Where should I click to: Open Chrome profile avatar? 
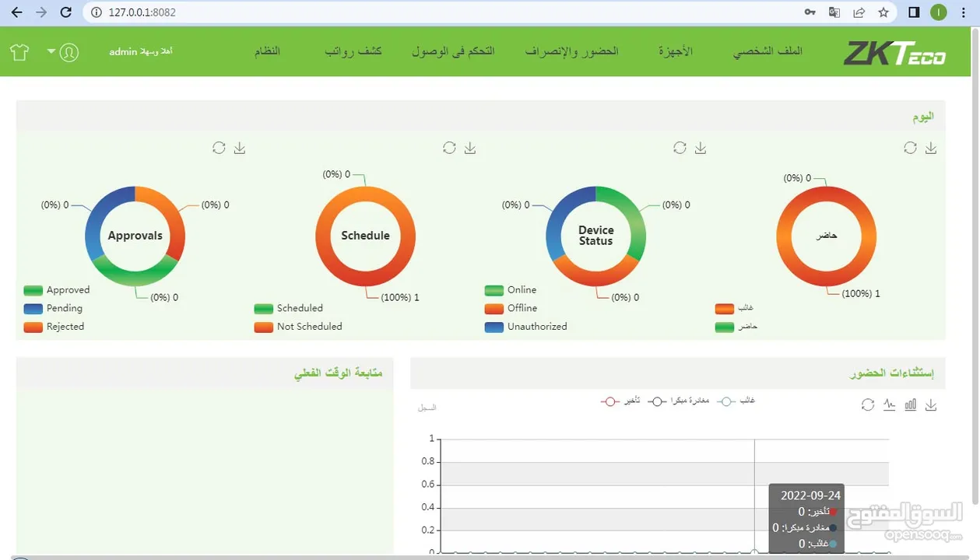939,12
